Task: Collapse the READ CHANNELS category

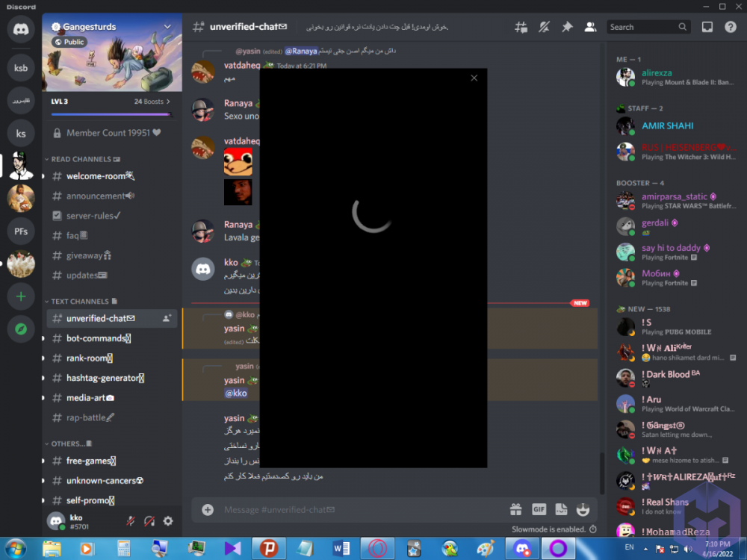Action: (x=81, y=159)
